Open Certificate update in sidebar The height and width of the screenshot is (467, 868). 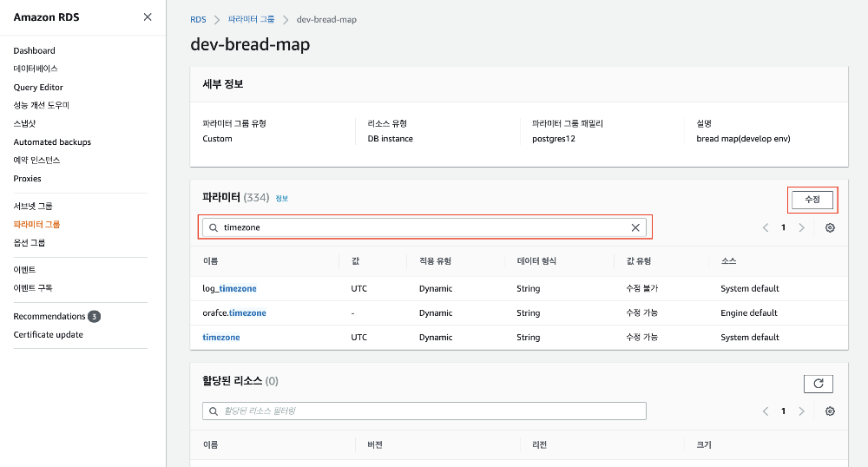48,335
